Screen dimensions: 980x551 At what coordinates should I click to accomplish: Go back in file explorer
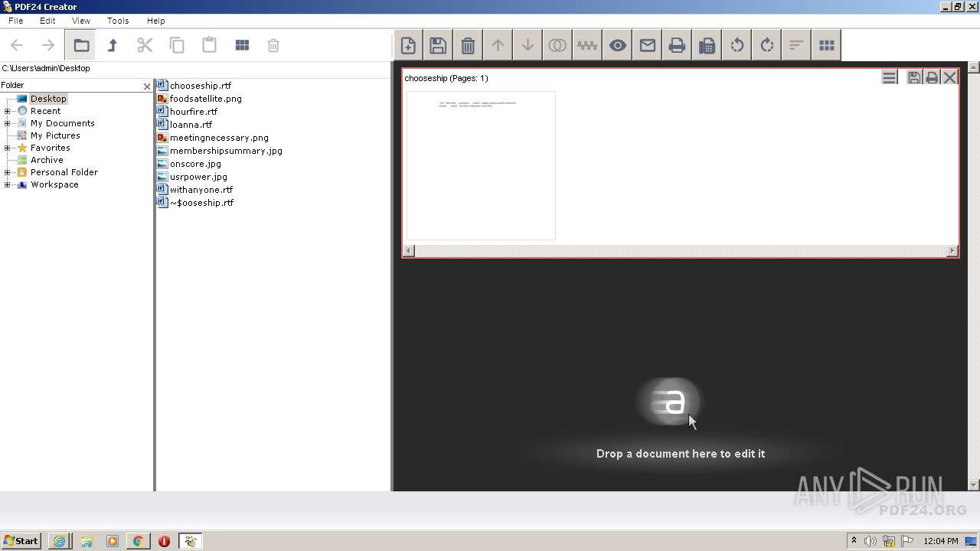click(17, 45)
